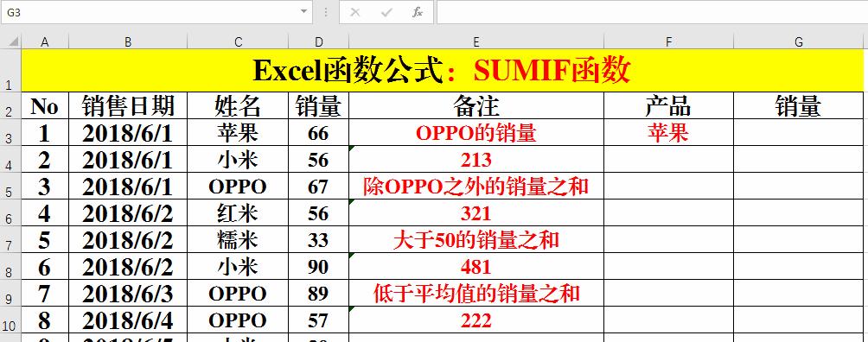Viewport: 868px width, 342px height.
Task: Select the cell showing 321
Action: (x=476, y=213)
